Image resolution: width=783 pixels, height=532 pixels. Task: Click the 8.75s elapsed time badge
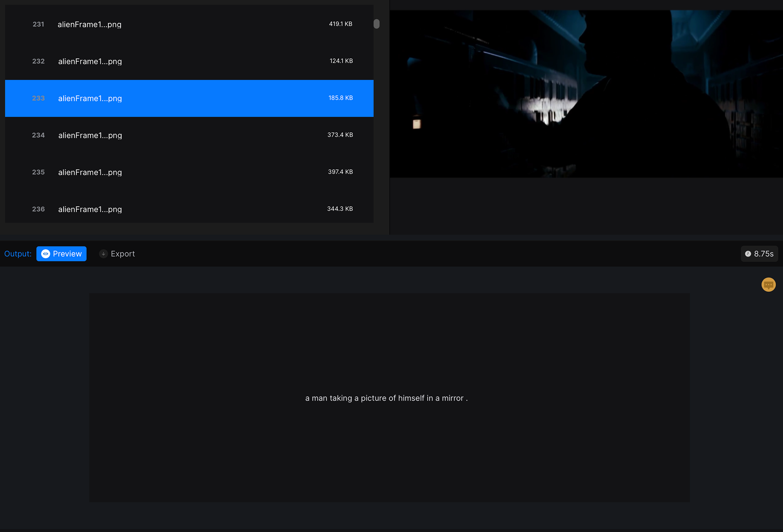pos(759,254)
